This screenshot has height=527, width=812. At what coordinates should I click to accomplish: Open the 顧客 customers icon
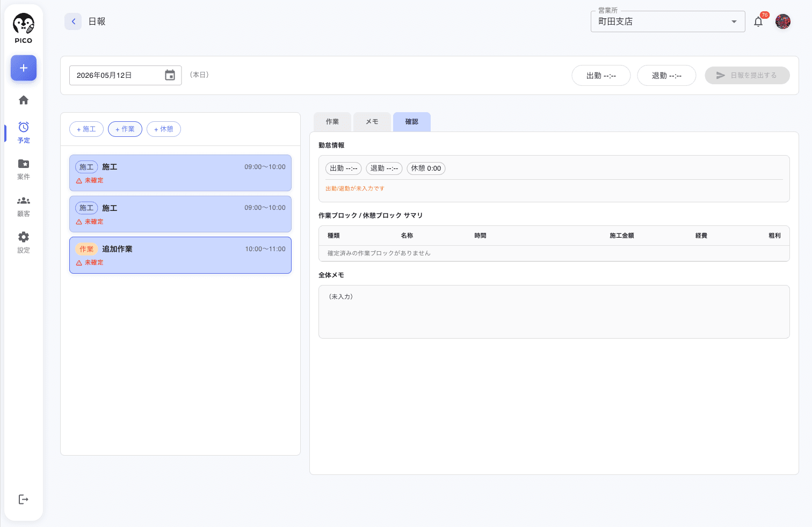click(24, 201)
